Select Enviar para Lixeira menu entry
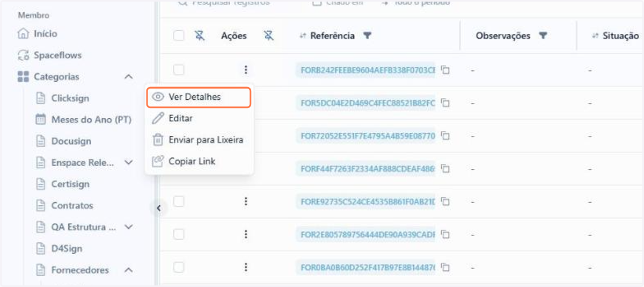 tap(199, 140)
